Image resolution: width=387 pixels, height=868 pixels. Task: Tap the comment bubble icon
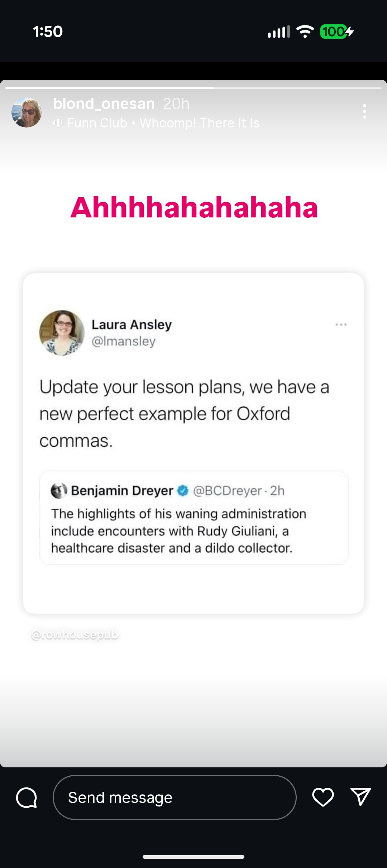[x=27, y=797]
